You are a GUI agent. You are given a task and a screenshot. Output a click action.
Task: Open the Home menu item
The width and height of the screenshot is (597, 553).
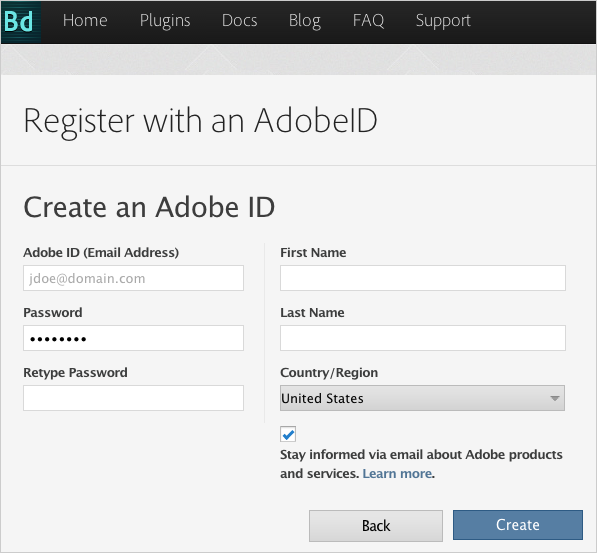tap(85, 21)
